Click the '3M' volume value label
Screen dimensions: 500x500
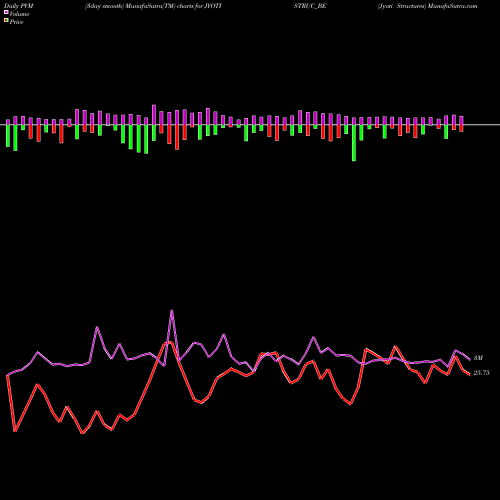[478, 358]
